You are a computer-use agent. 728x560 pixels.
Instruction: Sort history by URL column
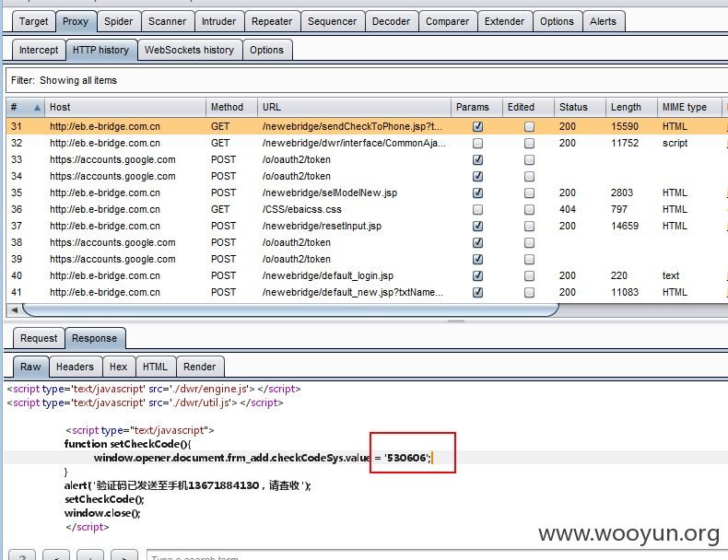click(x=354, y=107)
